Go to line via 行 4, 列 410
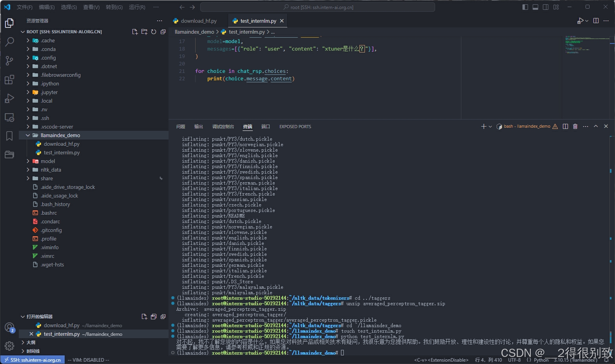The width and height of the screenshot is (615, 364). click(488, 360)
